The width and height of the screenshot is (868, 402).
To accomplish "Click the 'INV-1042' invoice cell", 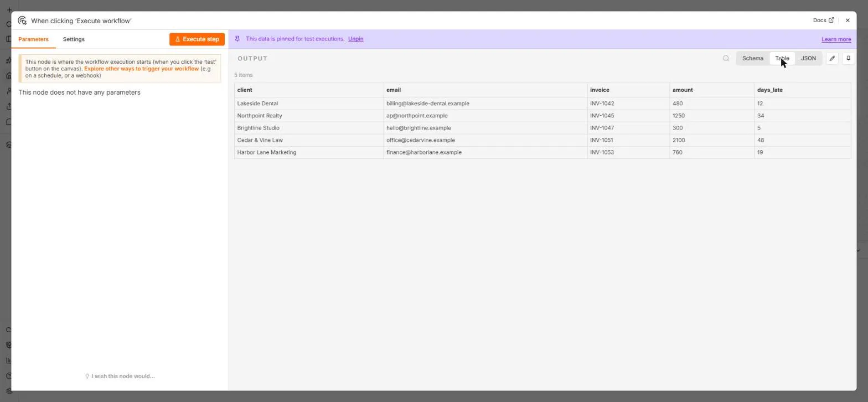I will pos(628,104).
